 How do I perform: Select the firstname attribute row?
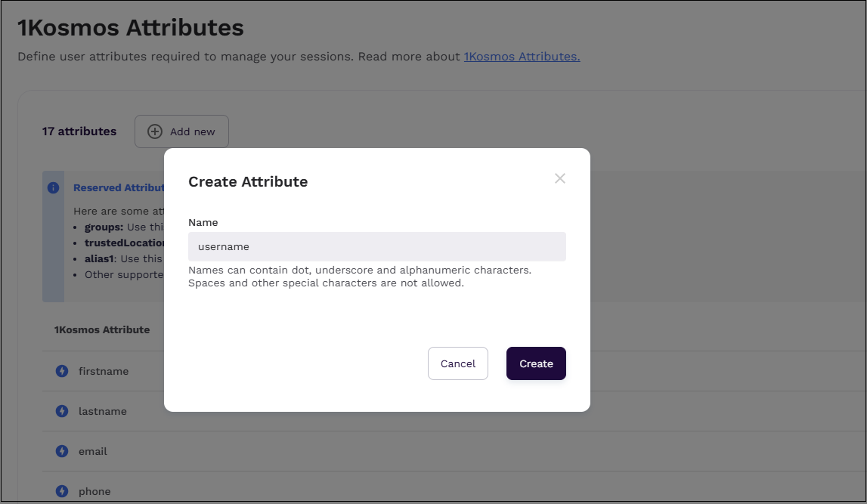pyautogui.click(x=104, y=371)
